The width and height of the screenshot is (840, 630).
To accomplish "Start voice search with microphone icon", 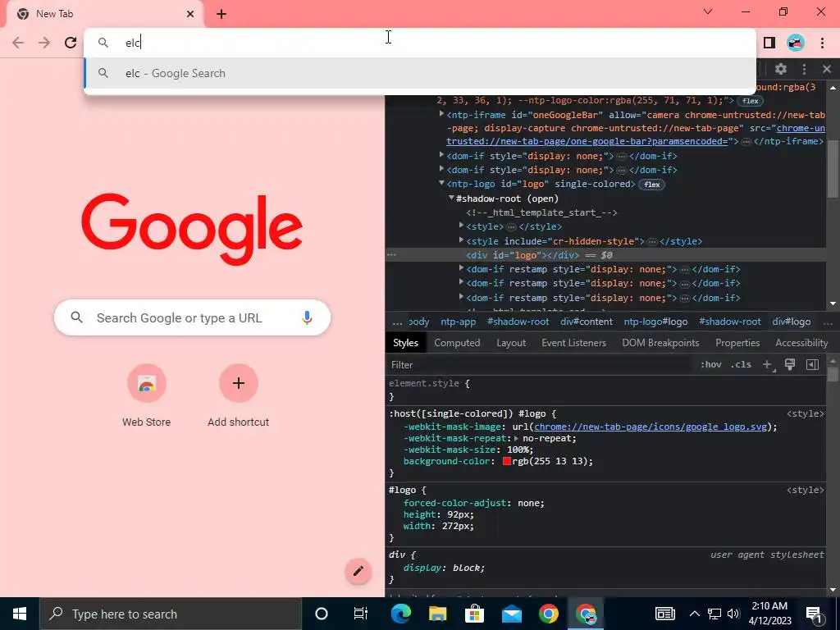I will [307, 317].
